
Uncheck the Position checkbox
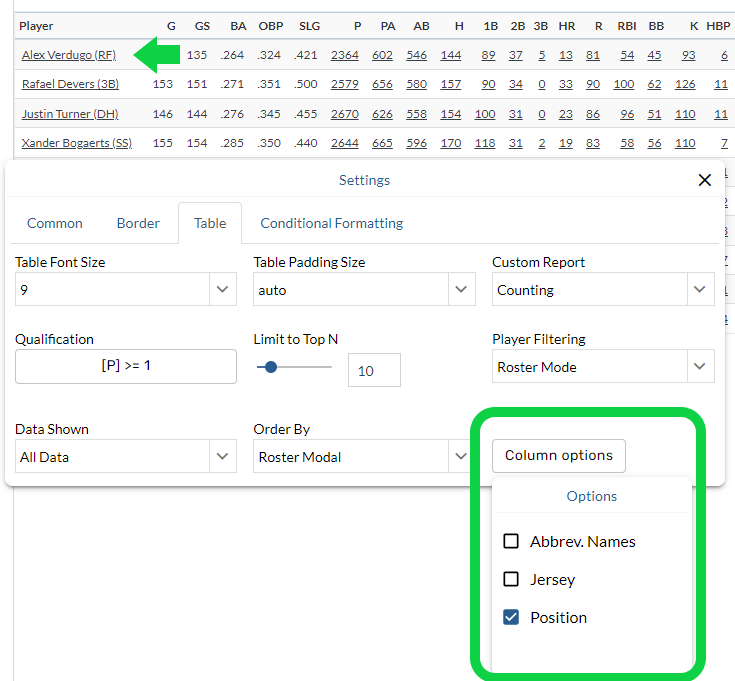click(511, 617)
